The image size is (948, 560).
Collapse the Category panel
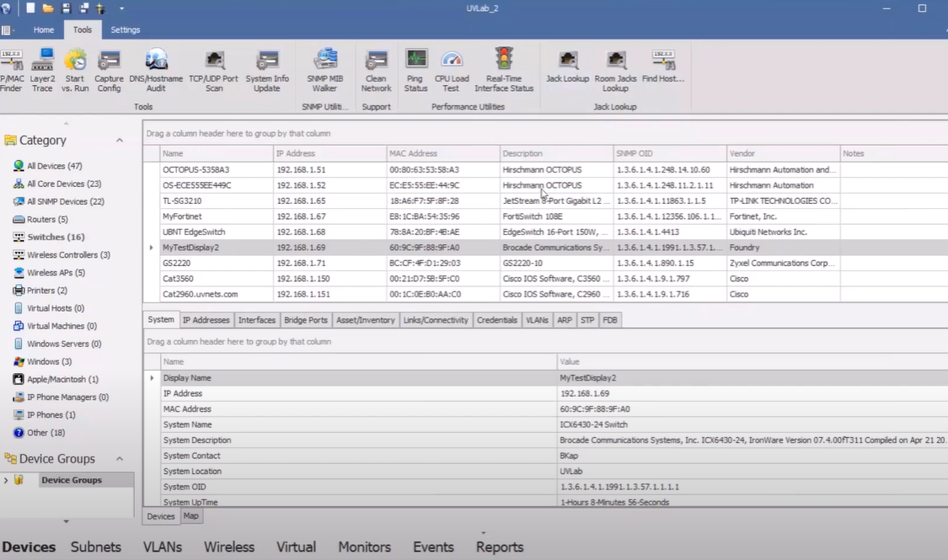(120, 140)
